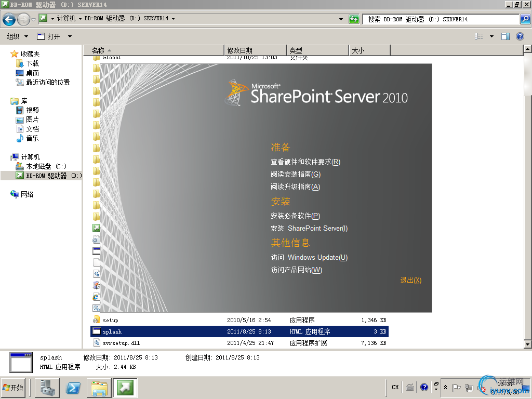Image resolution: width=532 pixels, height=399 pixels.
Task: Click 访问产品网站(W) link
Action: point(296,270)
